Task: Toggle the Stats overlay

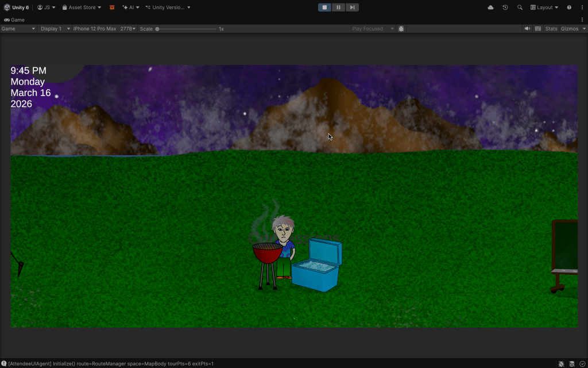Action: coord(551,29)
